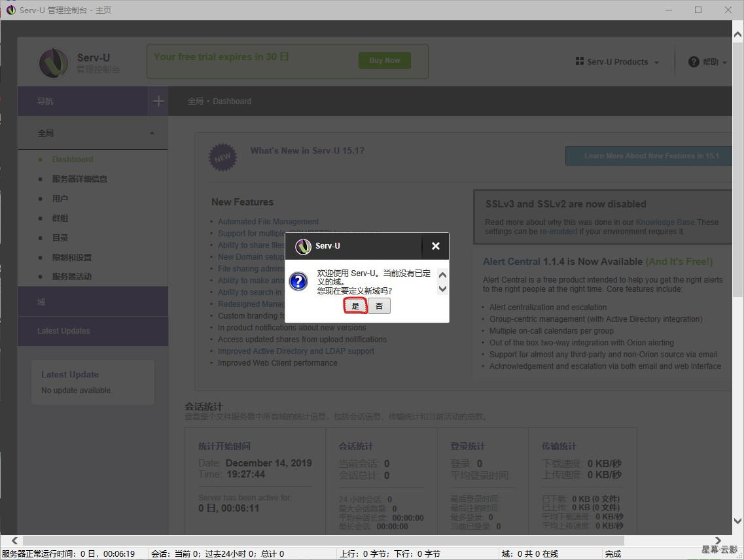Select 服务器详细信息 in the sidebar
This screenshot has width=744, height=560.
point(80,179)
